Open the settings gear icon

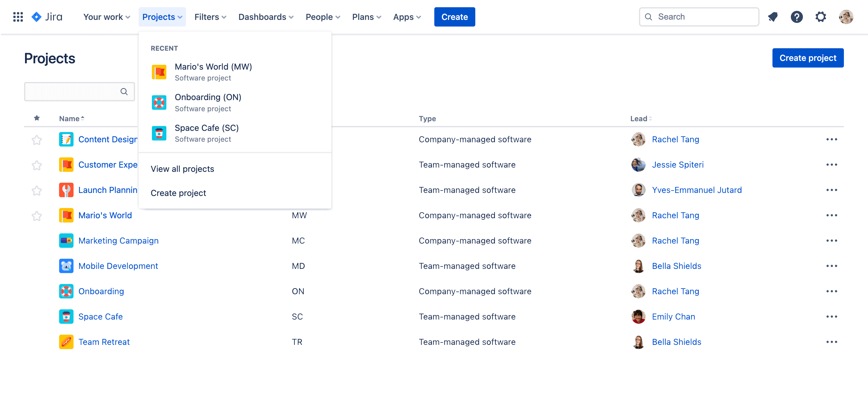(822, 17)
